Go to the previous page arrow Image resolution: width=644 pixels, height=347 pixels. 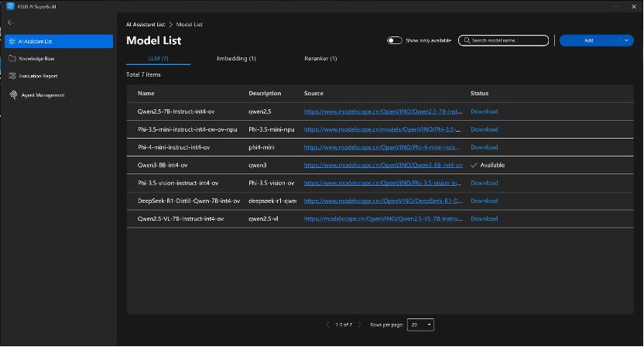[x=328, y=325]
